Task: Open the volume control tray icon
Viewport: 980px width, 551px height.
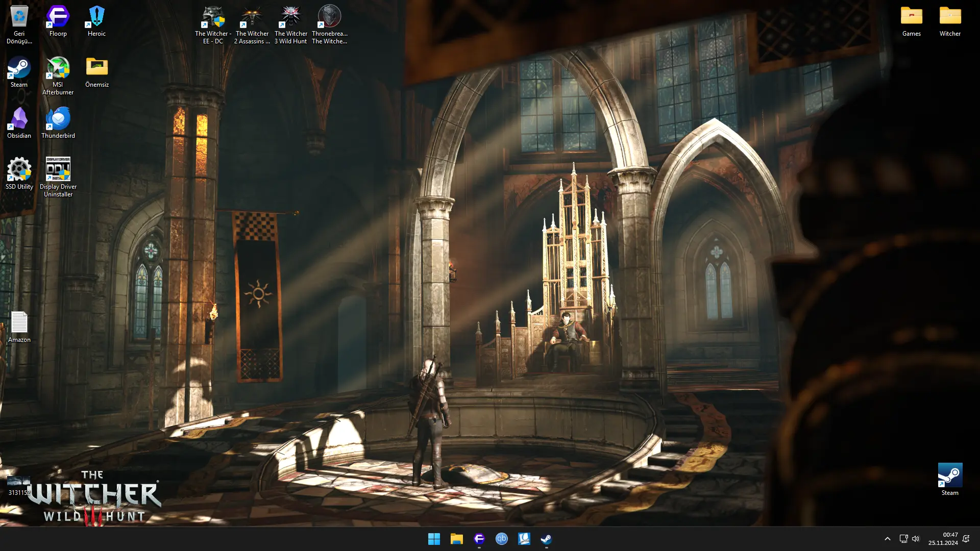Action: point(916,539)
